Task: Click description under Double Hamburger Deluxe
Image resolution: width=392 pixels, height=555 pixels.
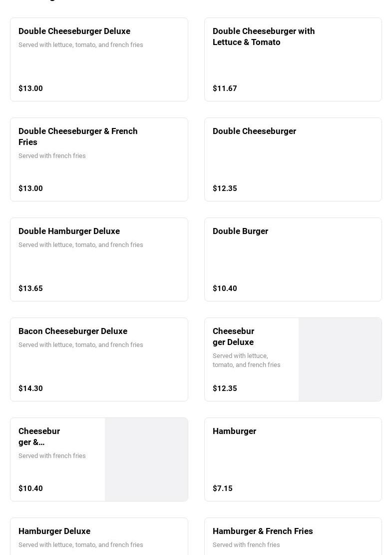Action: (x=81, y=245)
